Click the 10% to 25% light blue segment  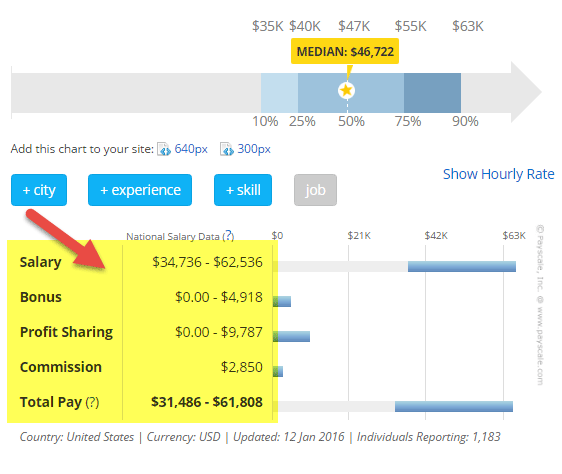(279, 93)
